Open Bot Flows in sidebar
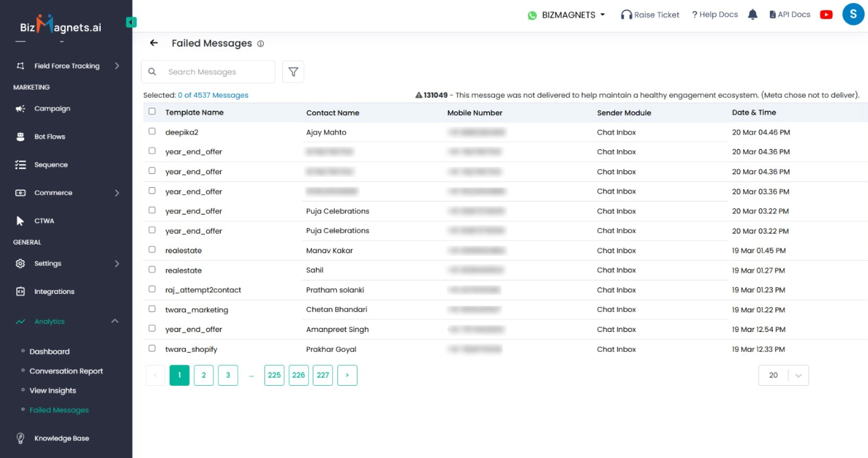This screenshot has width=868, height=458. tap(49, 137)
